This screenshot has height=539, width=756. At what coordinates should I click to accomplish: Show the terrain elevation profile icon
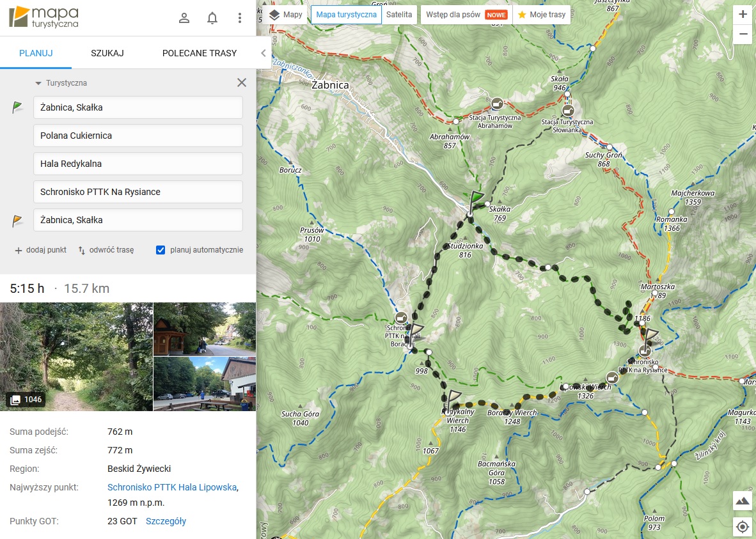[743, 501]
